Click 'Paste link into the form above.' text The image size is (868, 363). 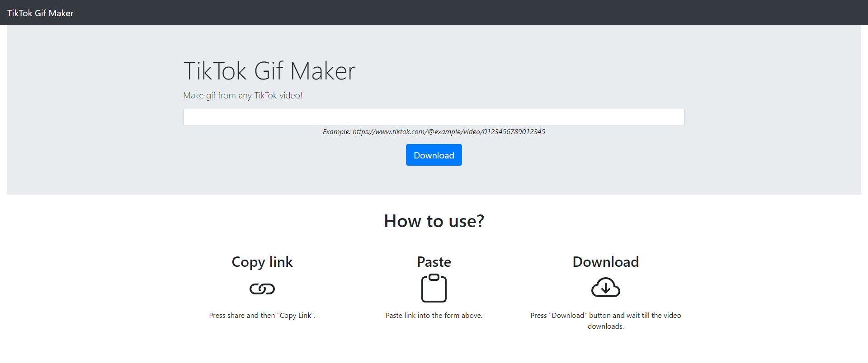pos(434,316)
